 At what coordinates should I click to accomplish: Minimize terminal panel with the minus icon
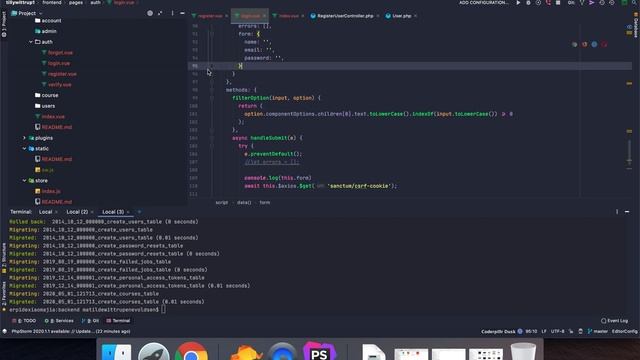pos(627,212)
